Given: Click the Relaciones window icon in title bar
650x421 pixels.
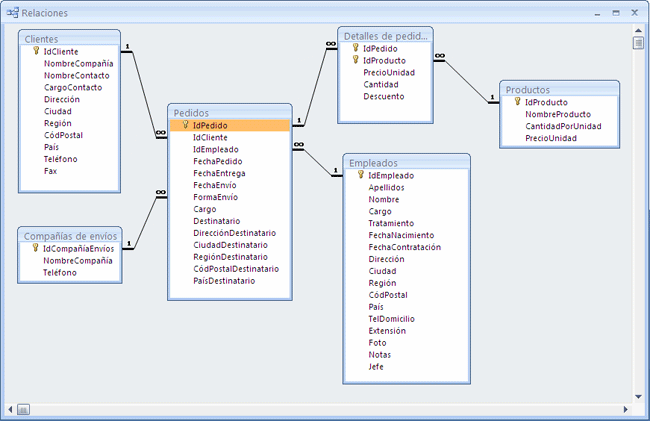Looking at the screenshot, I should pos(13,12).
